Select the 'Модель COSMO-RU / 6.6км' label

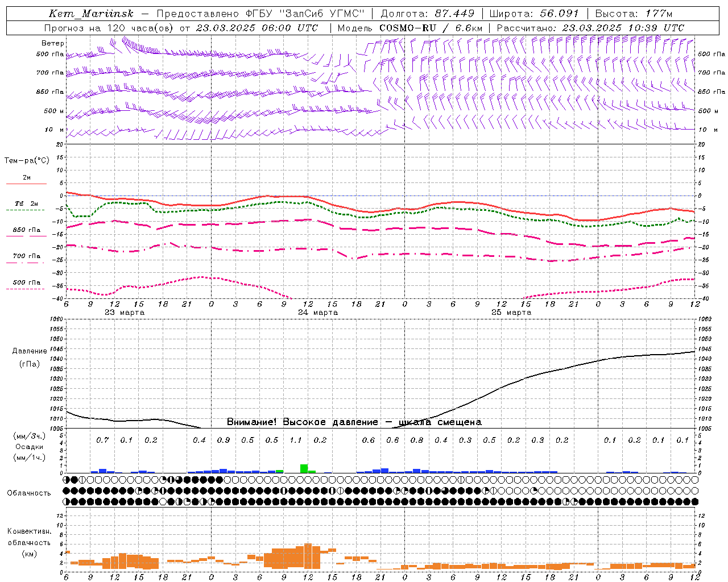[x=409, y=28]
